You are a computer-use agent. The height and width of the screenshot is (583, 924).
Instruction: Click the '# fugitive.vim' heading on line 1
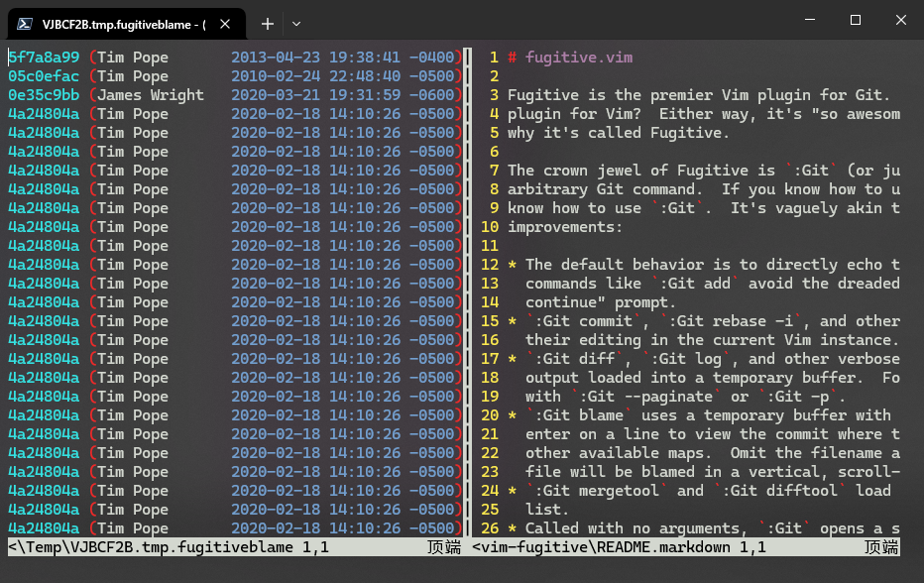(x=570, y=58)
